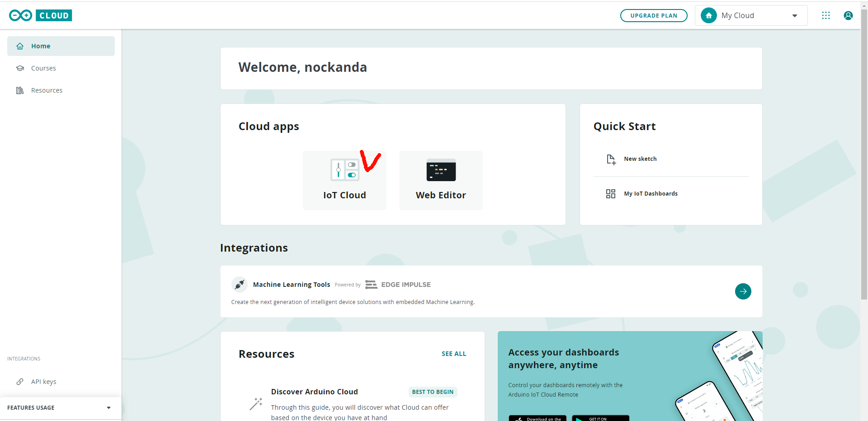Click the Access your dashboards banner heading
Viewport: 868px width, 421px height.
point(563,359)
